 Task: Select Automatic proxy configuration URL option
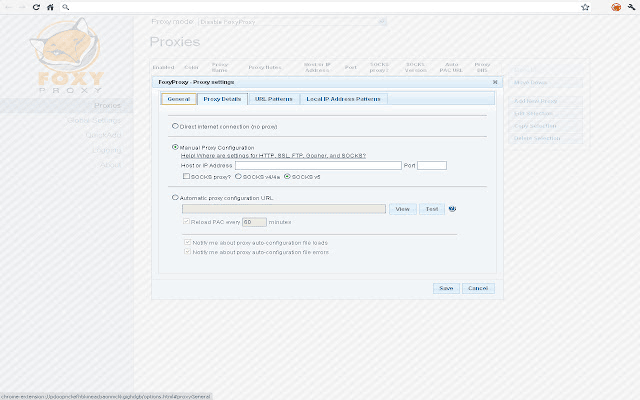pyautogui.click(x=175, y=197)
